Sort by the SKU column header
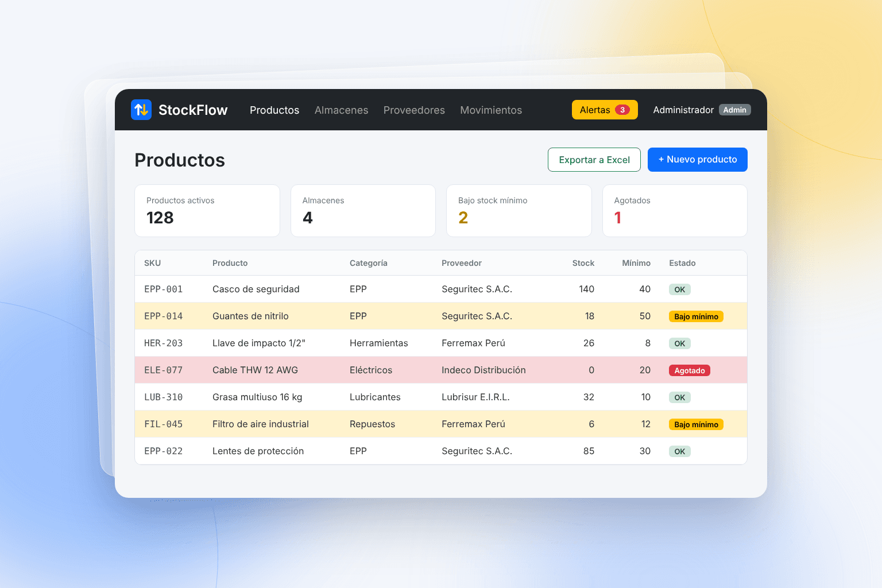The image size is (882, 588). [x=152, y=263]
